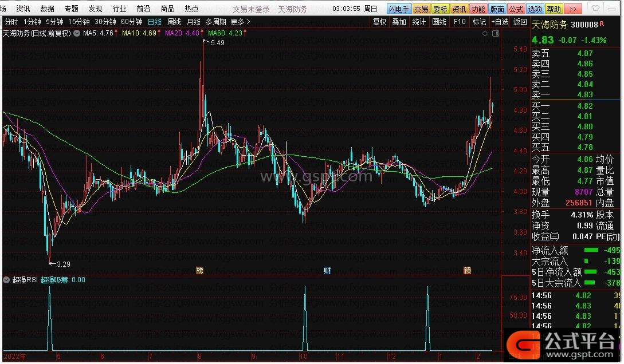Screen dimensions: 624x364
Task: Add stock with +自选 button
Action: click(x=500, y=22)
